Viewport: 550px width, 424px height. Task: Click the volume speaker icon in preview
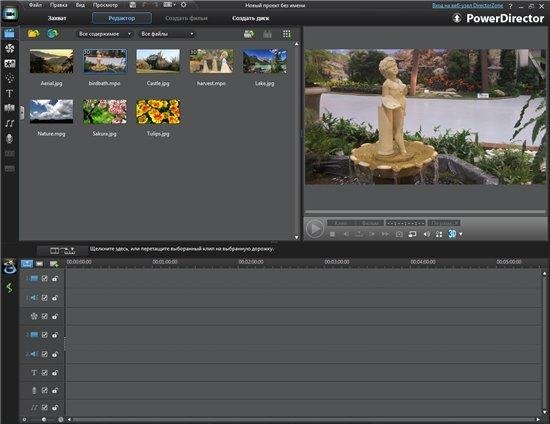tap(426, 234)
